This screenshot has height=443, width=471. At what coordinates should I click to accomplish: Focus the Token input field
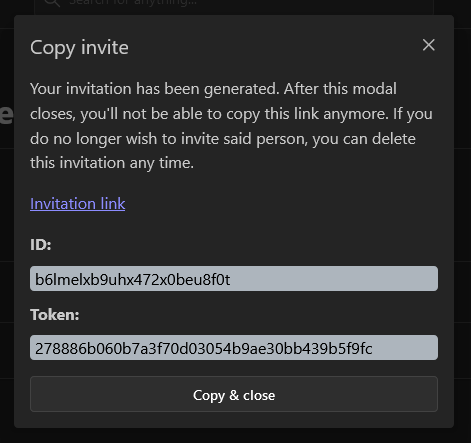[234, 348]
